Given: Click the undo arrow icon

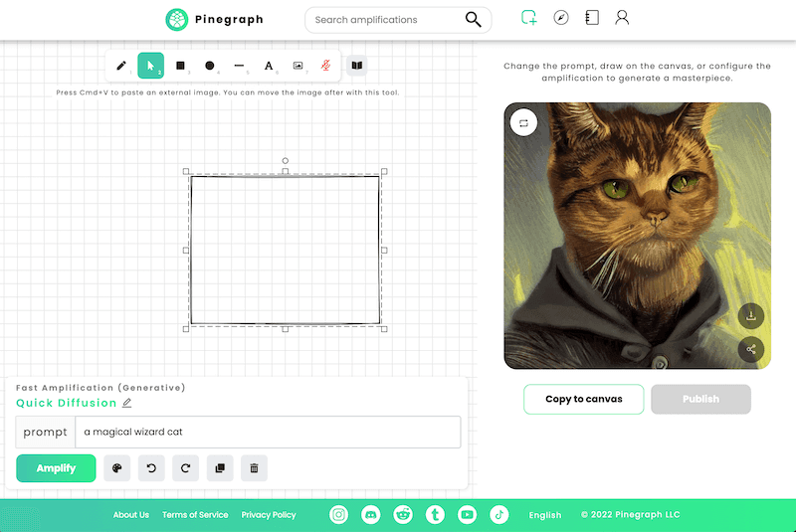Looking at the screenshot, I should pos(151,468).
